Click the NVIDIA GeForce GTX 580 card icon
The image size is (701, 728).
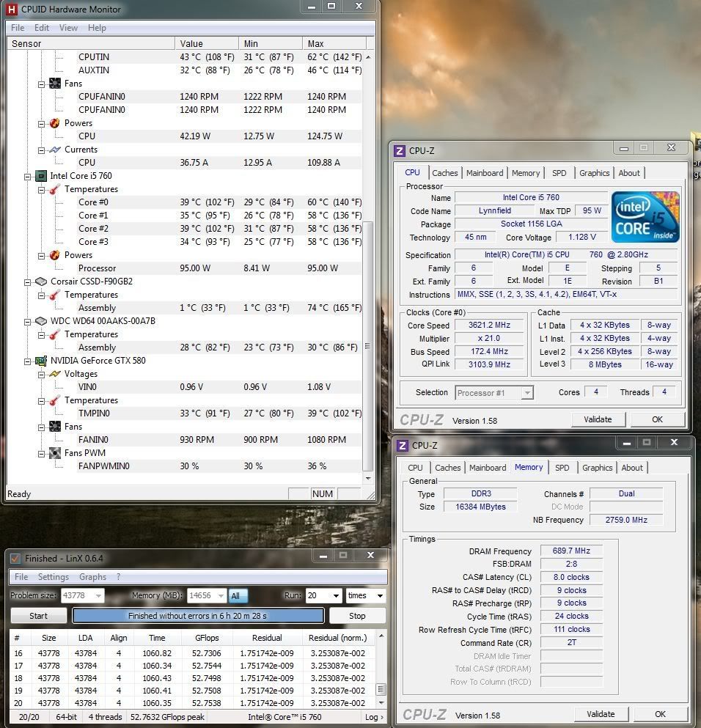41,361
